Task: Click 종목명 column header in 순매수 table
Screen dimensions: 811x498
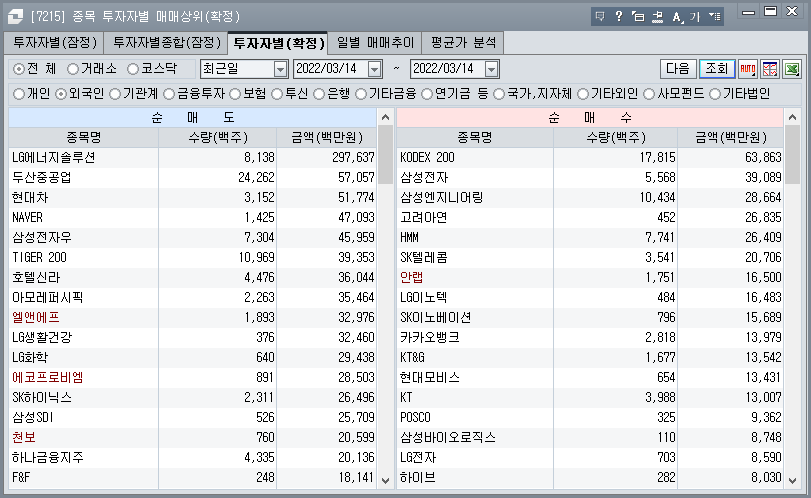Action: [475, 138]
